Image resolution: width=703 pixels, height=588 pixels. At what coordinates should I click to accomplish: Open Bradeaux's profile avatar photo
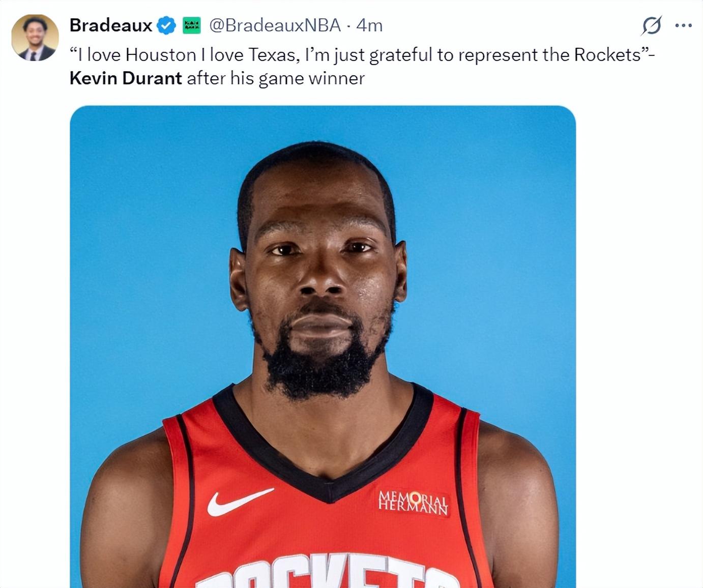pyautogui.click(x=35, y=38)
